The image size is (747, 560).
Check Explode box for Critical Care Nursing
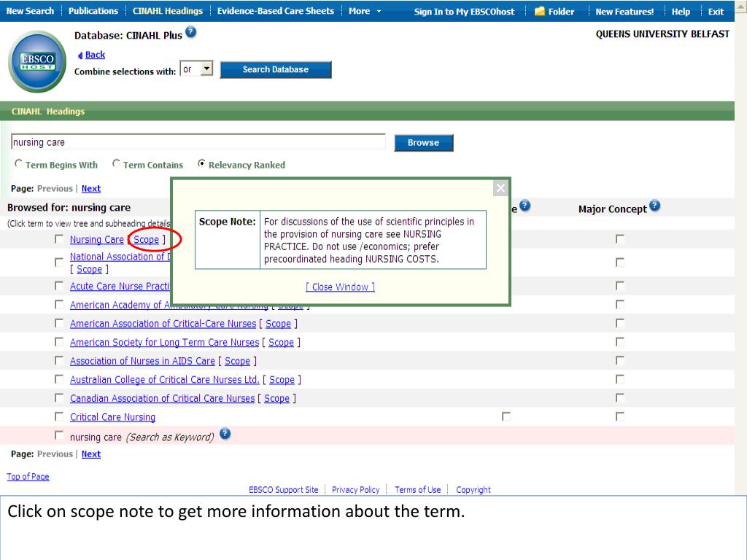coord(506,416)
